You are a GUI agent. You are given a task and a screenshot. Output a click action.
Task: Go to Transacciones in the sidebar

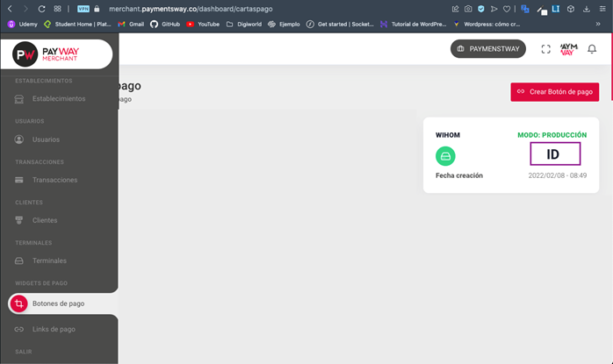tap(54, 180)
